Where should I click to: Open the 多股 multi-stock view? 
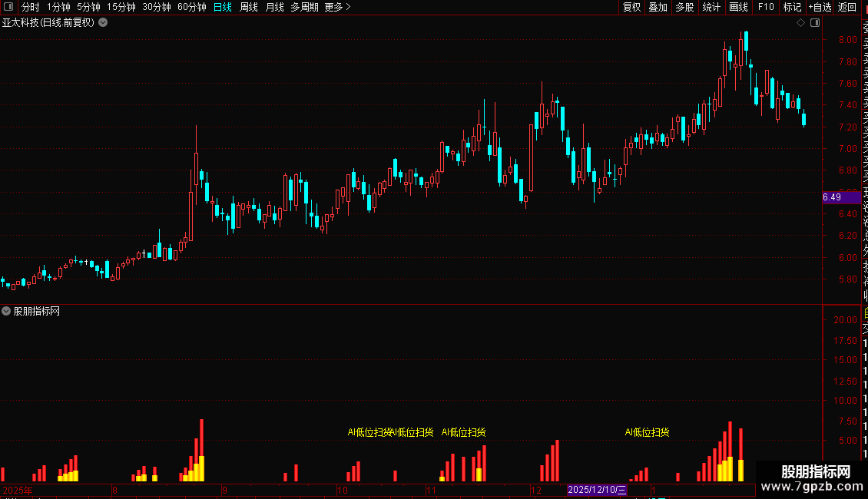tap(684, 7)
